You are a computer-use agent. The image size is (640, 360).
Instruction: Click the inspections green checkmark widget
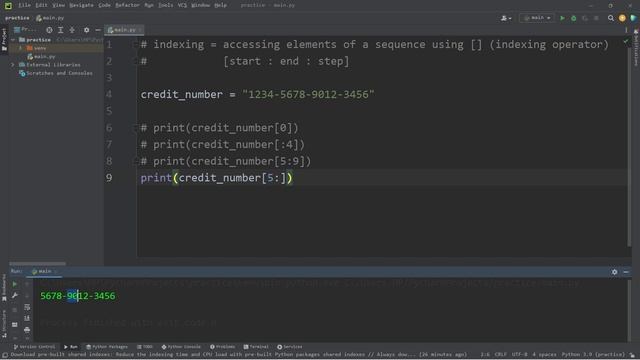[x=626, y=42]
